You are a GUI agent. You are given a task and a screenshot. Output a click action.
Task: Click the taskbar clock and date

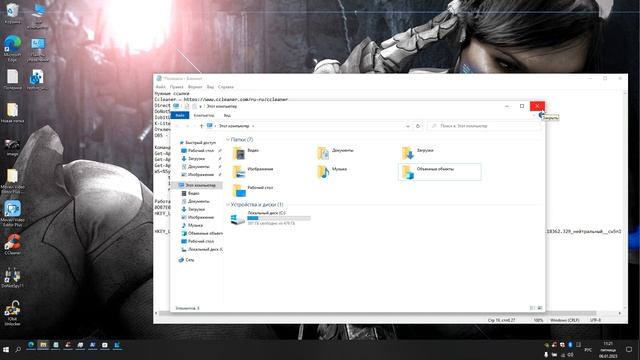[608, 350]
